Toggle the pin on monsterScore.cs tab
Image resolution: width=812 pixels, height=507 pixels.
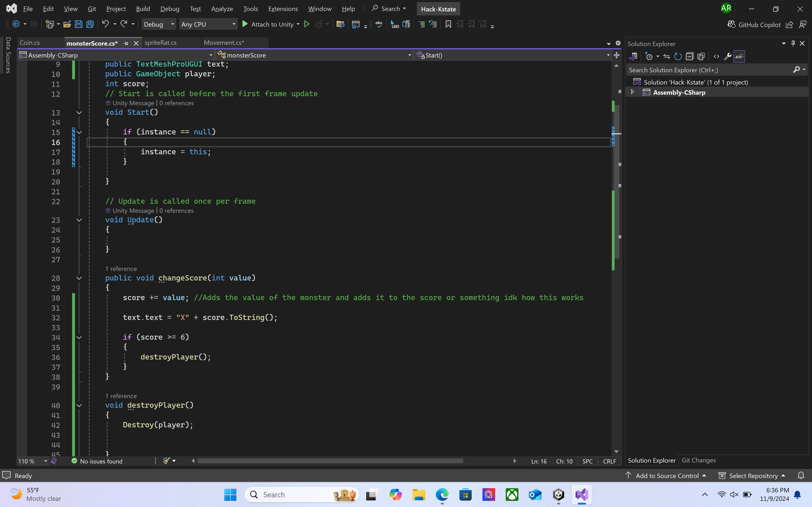tap(126, 43)
